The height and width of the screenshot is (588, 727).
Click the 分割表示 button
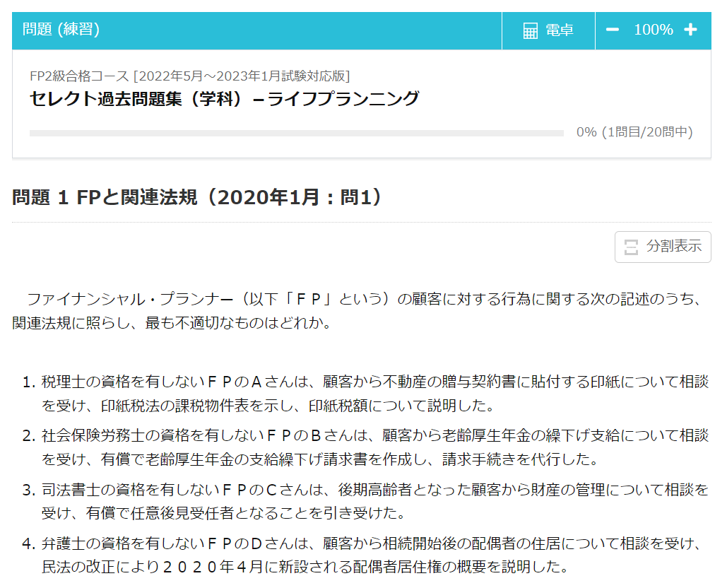point(662,247)
